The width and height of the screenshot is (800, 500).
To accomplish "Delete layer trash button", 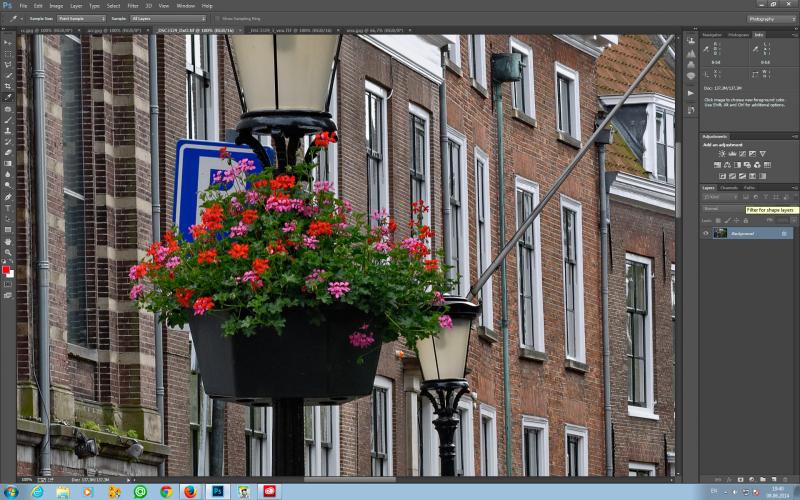I will click(x=785, y=480).
